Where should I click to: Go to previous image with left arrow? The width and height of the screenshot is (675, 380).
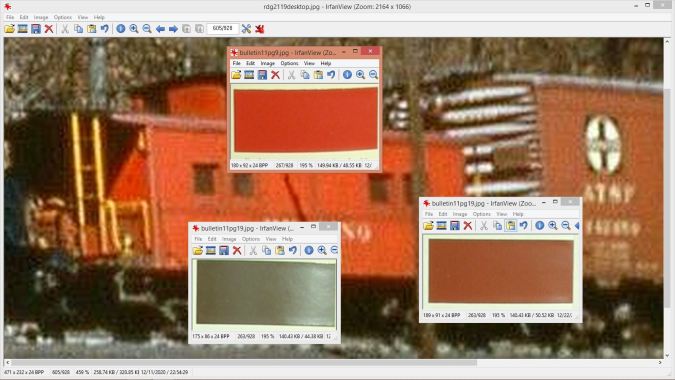[x=160, y=29]
